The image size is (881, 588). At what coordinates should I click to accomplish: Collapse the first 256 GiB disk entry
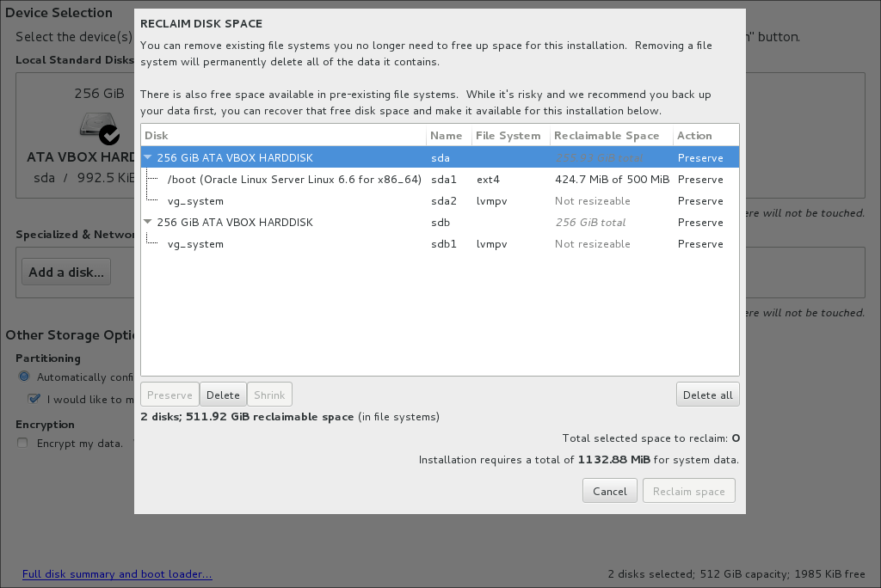click(147, 157)
